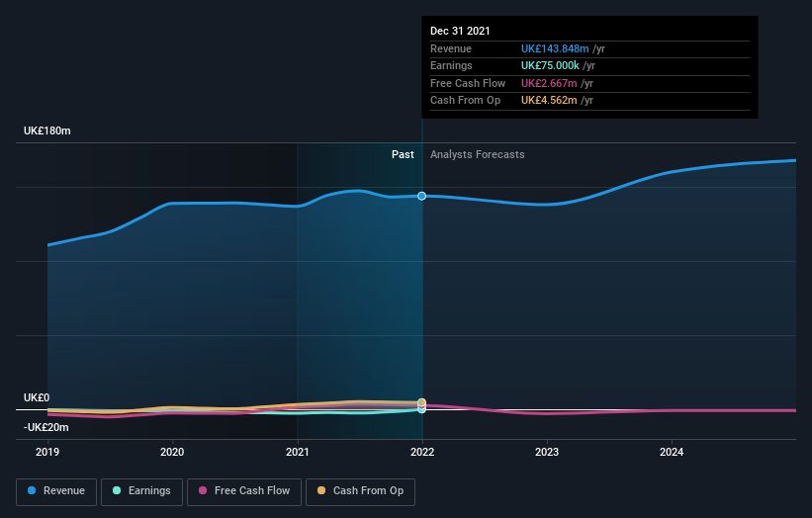Click the 2024 x-axis label

click(672, 453)
